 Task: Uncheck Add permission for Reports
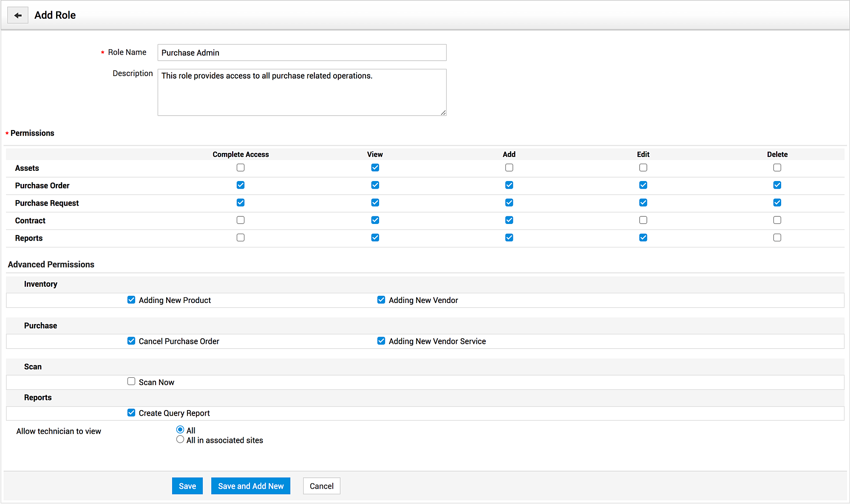pyautogui.click(x=509, y=238)
